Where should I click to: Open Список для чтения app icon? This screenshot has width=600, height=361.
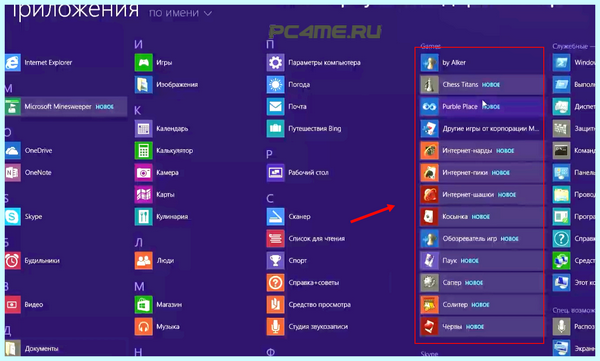coord(276,238)
